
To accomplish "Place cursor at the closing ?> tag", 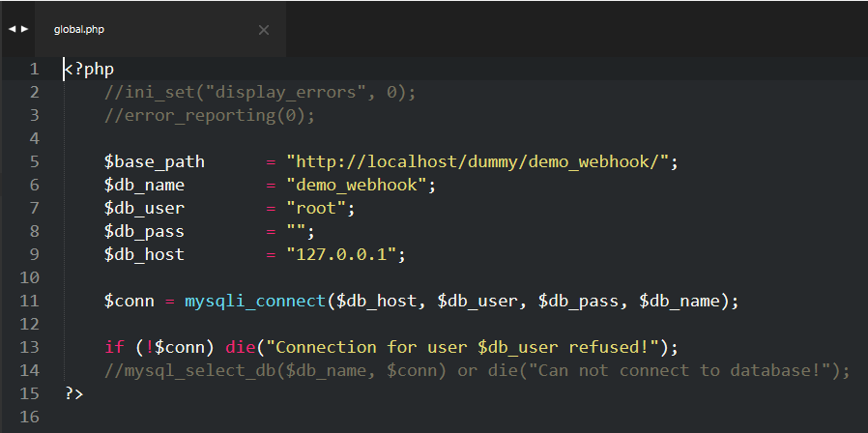I will (x=74, y=393).
